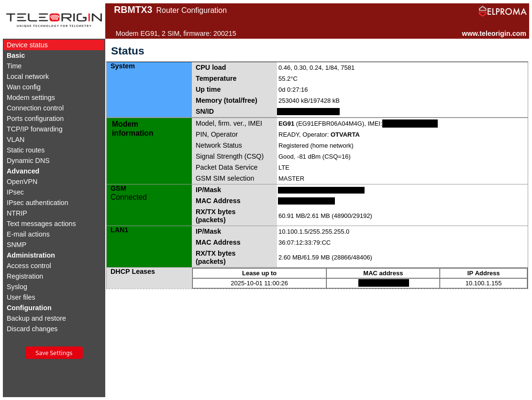Open Backup and restore page
This screenshot has height=400, width=532.
(x=36, y=318)
